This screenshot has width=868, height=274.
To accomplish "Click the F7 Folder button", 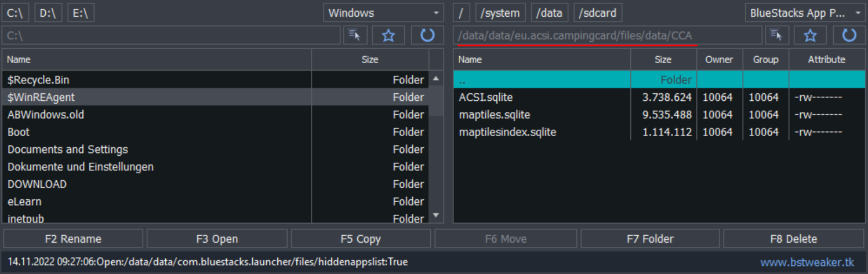I will [x=650, y=239].
